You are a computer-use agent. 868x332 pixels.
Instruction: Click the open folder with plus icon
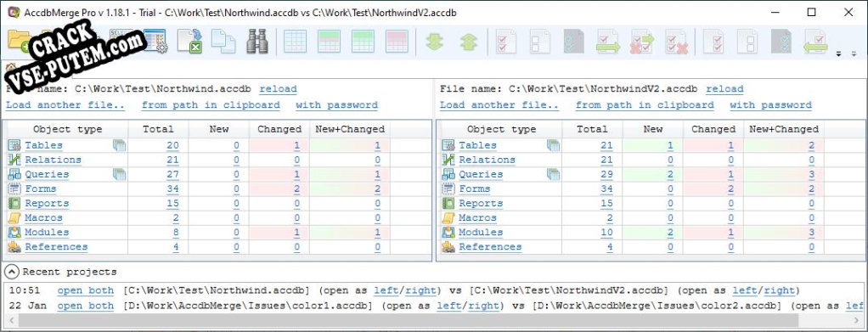click(x=20, y=42)
